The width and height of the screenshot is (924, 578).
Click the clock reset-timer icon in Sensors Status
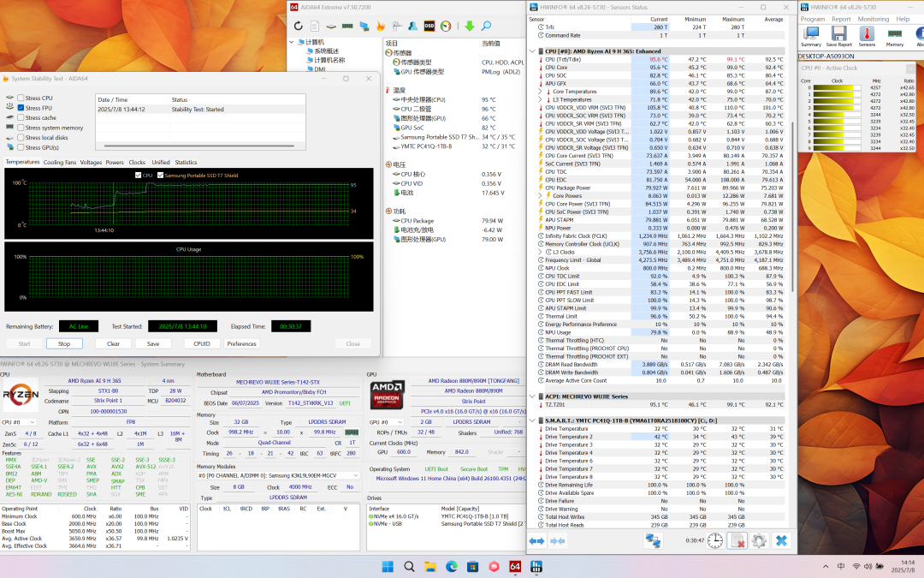[714, 540]
